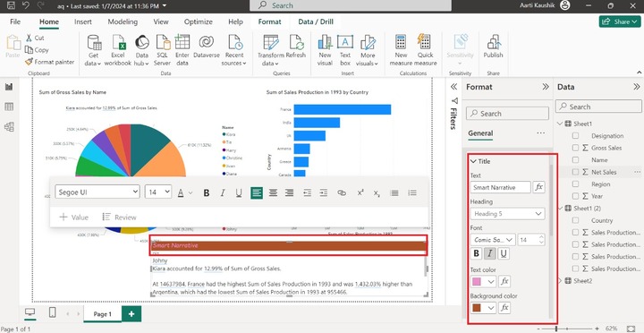This screenshot has width=644, height=333.
Task: Open the Heading 5 dropdown
Action: (x=508, y=214)
